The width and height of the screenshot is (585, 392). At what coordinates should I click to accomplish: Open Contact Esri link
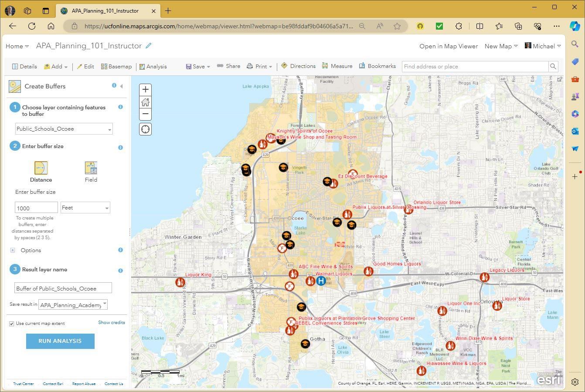tap(53, 384)
